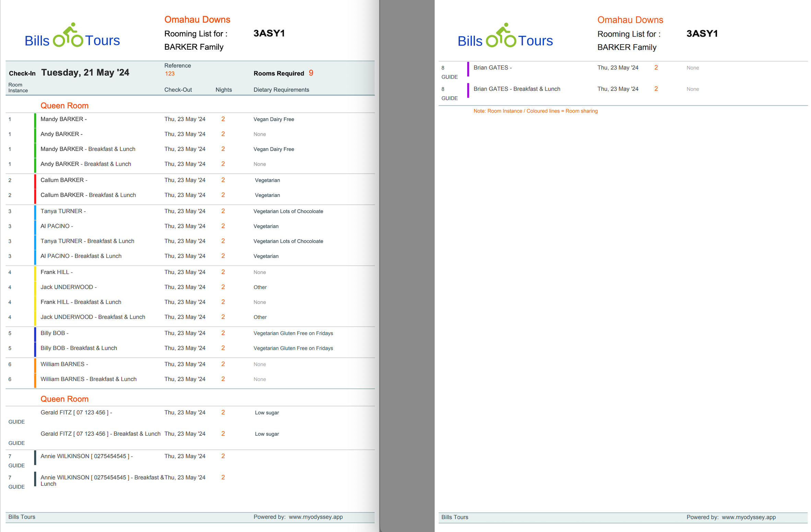This screenshot has width=811, height=532.
Task: Click the Omahau Downs title on left page
Action: [197, 20]
